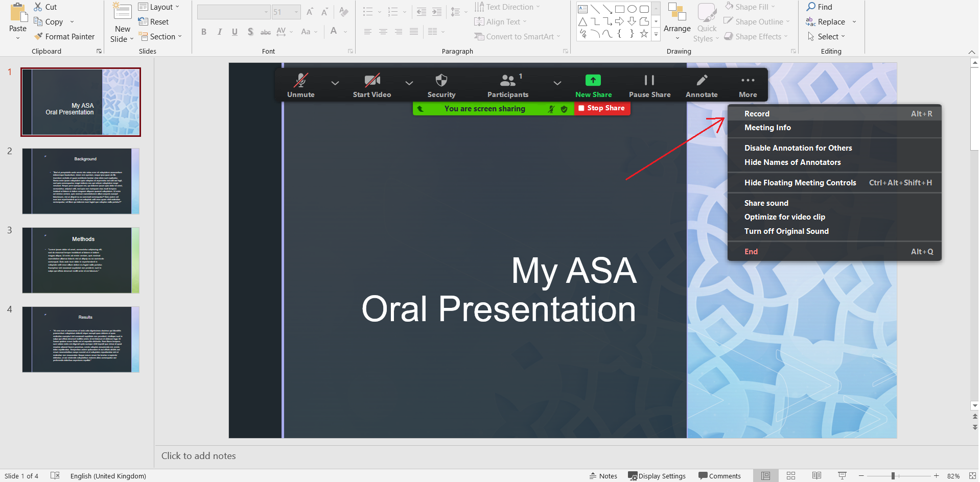Open the Select dropdown in Editing group
This screenshot has width=980, height=482.
click(826, 36)
